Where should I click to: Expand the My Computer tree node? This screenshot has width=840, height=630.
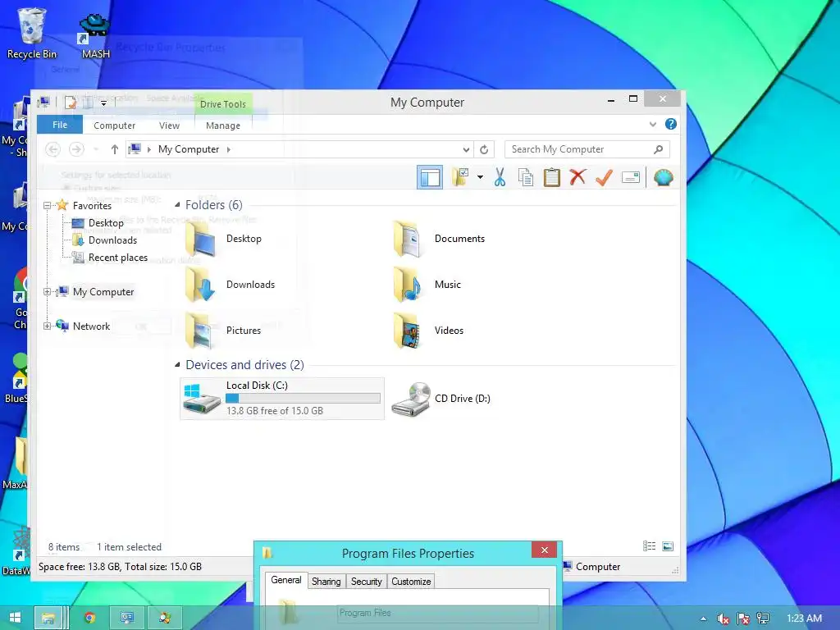(47, 292)
